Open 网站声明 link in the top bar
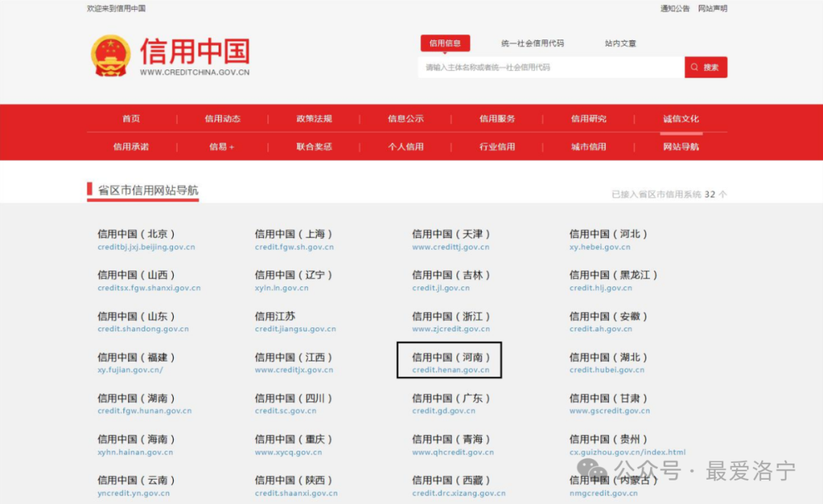The height and width of the screenshot is (504, 823). 713,8
